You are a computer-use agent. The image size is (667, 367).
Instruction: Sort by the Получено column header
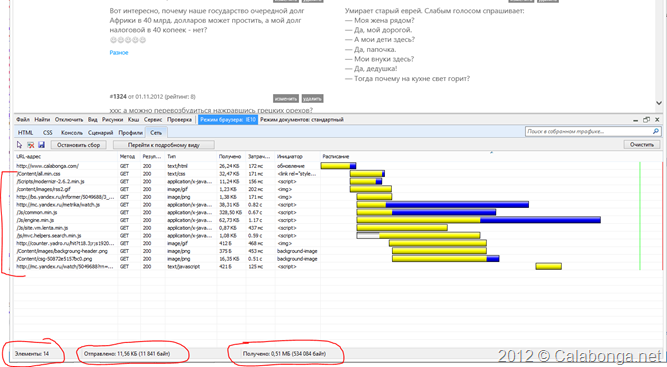(x=231, y=156)
